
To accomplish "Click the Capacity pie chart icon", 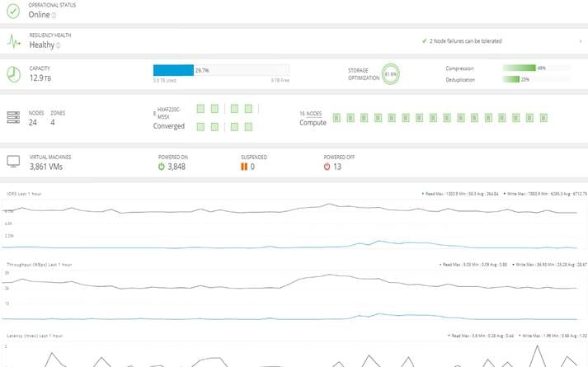I will tap(13, 74).
